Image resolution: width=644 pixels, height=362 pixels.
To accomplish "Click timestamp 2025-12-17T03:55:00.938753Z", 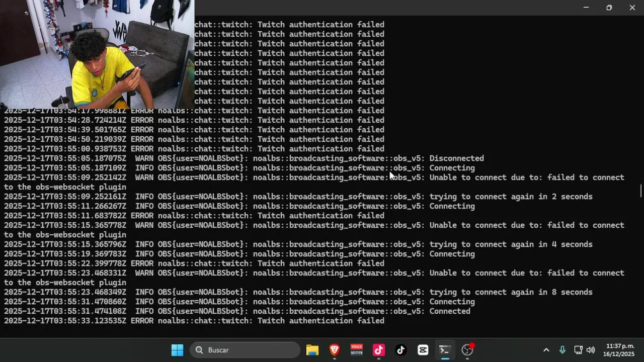I will pyautogui.click(x=65, y=149).
